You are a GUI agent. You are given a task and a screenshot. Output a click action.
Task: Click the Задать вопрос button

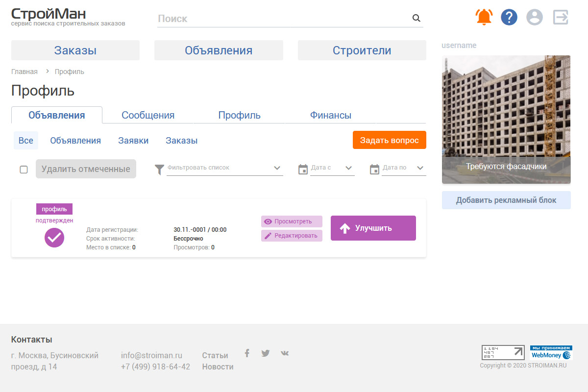pyautogui.click(x=389, y=140)
